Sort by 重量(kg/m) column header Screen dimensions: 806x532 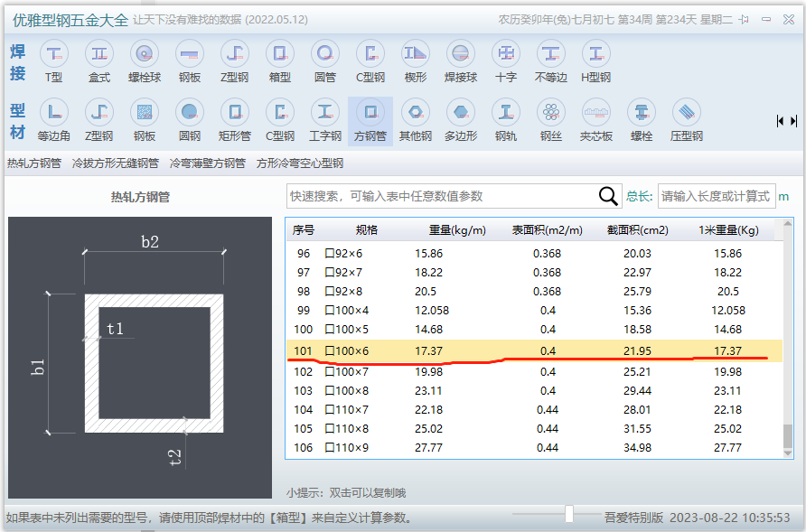pyautogui.click(x=457, y=230)
